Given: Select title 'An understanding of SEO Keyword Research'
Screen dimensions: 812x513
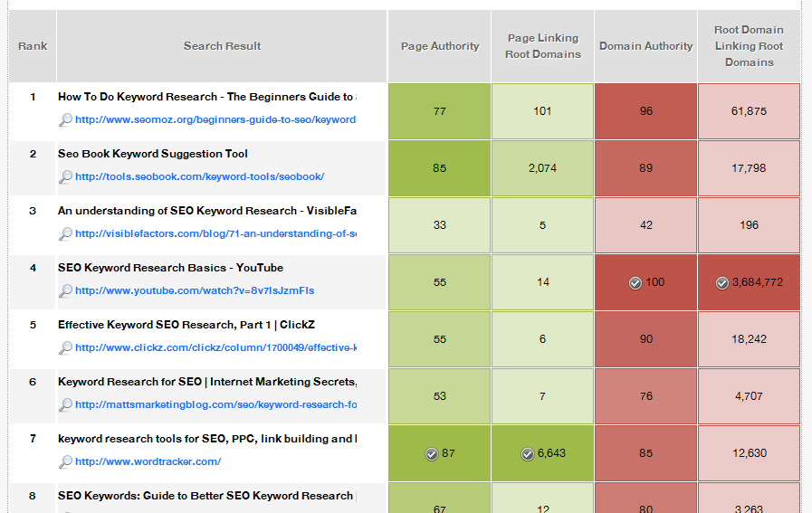Looking at the screenshot, I should 207,211.
